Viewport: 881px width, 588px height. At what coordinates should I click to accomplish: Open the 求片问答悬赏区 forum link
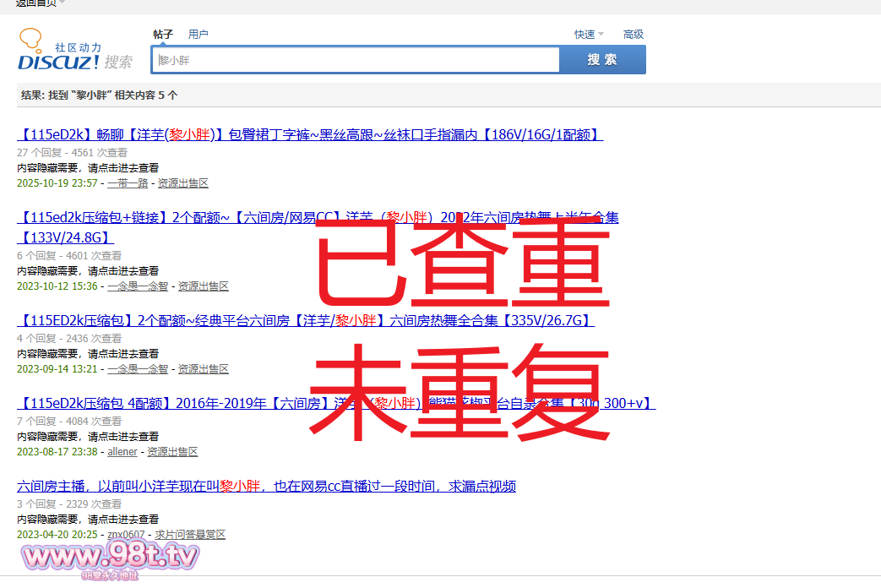coord(190,535)
